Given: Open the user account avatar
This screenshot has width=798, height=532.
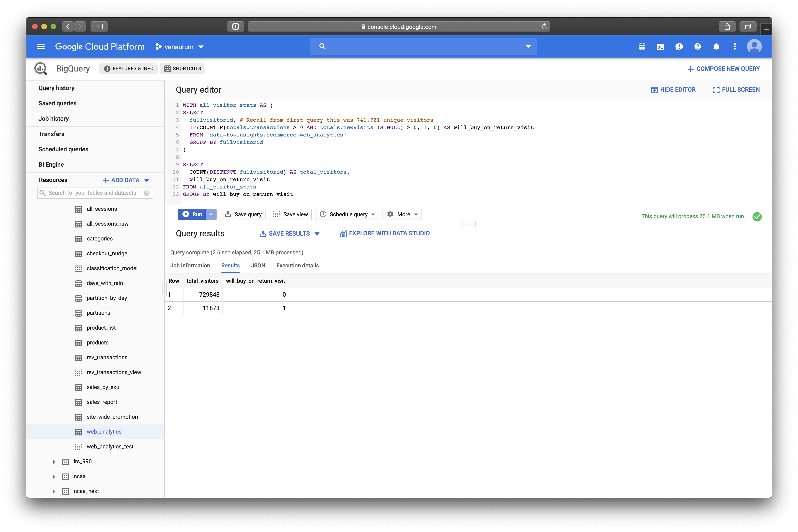Looking at the screenshot, I should (754, 46).
